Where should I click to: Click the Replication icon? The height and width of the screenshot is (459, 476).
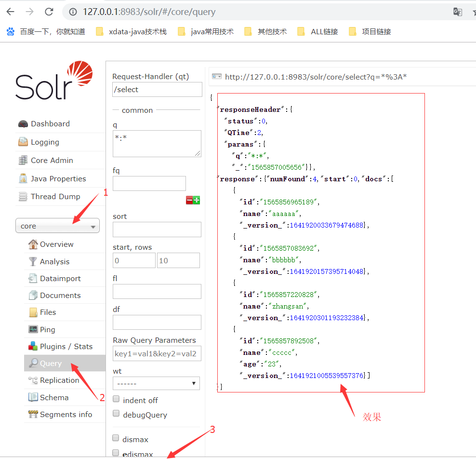[x=33, y=380]
